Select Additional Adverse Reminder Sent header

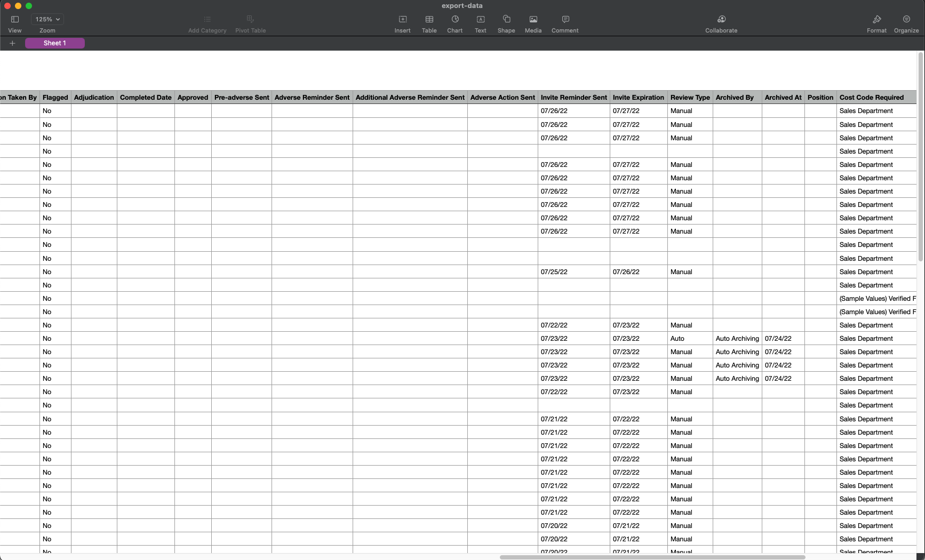pos(410,97)
